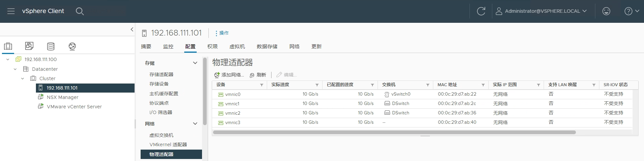This screenshot has width=644, height=161.
Task: Filter the 实际 IP 范围 column
Action: 538,85
